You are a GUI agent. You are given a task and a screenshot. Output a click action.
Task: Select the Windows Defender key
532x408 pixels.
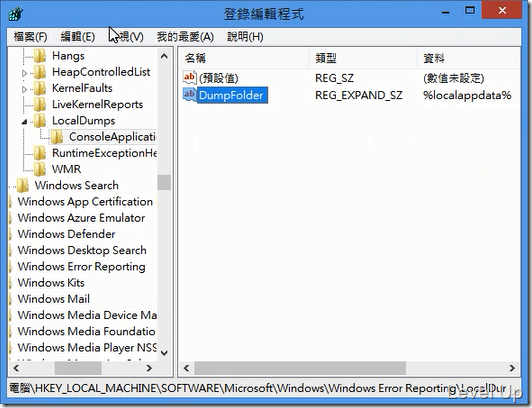66,234
